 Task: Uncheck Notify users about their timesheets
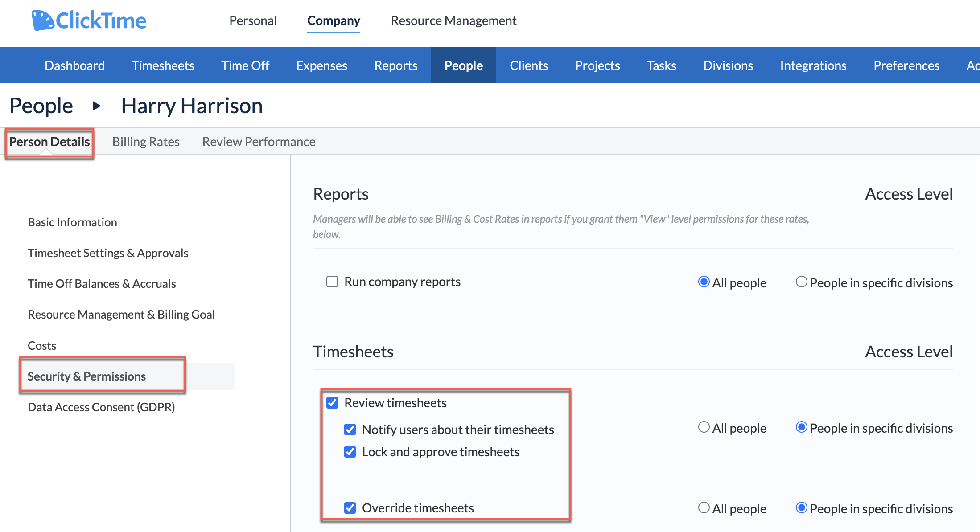[350, 430]
